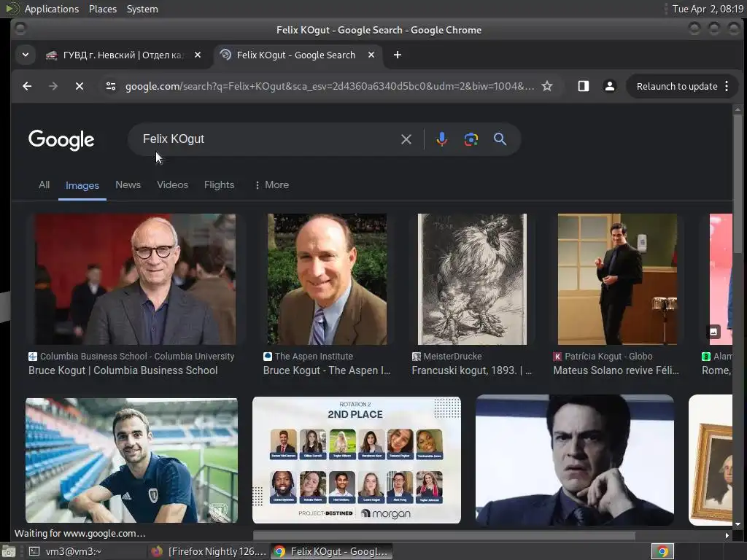Open the soccer player stadium image
This screenshot has height=560, width=747.
[131, 460]
